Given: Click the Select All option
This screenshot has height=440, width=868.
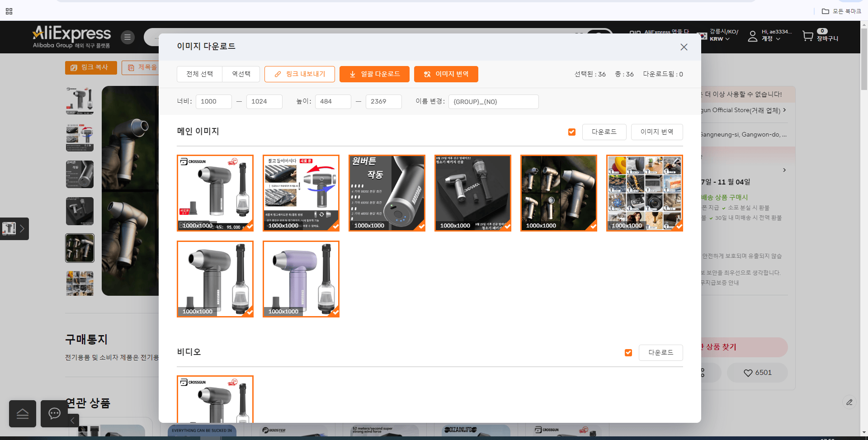Looking at the screenshot, I should click(x=199, y=74).
